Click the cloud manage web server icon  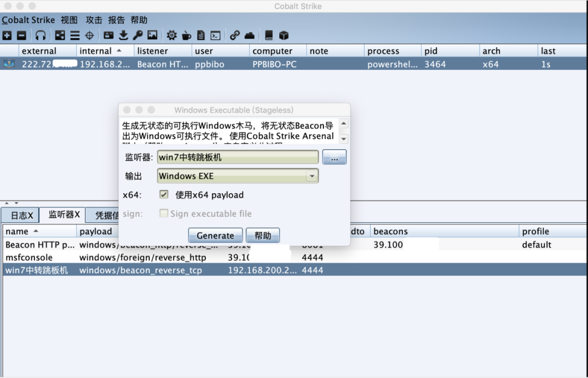tap(249, 35)
